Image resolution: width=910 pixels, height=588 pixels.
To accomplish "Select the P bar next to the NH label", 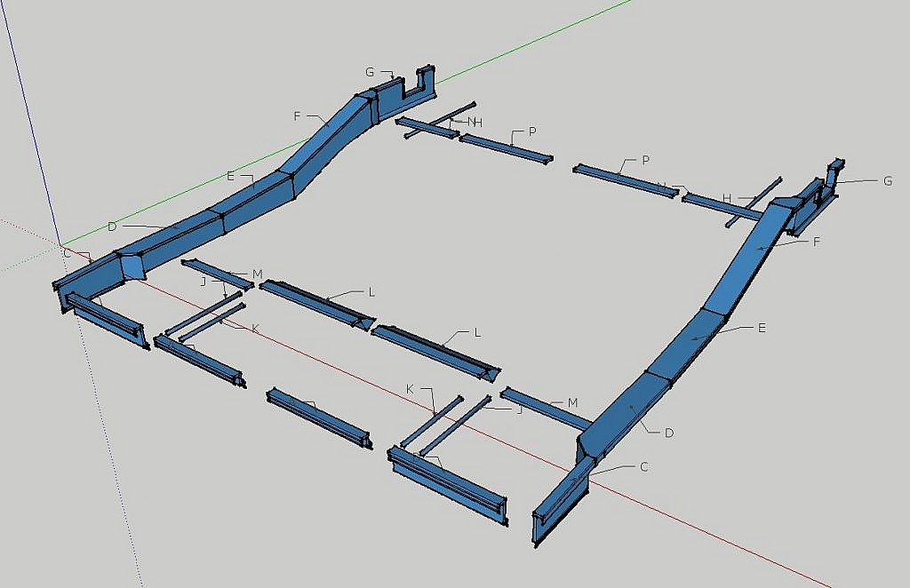I will coord(506,148).
